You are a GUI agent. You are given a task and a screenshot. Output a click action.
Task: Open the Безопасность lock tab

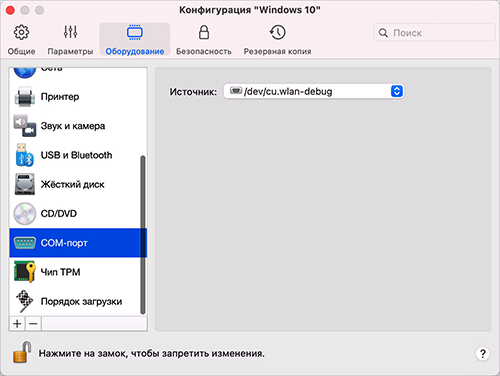pyautogui.click(x=204, y=39)
